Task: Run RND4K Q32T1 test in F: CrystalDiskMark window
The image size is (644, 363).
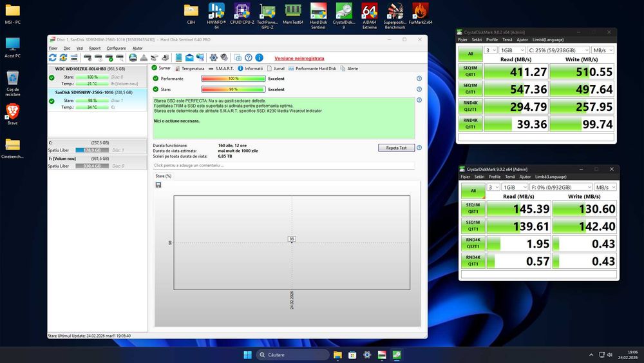Action: 473,243
